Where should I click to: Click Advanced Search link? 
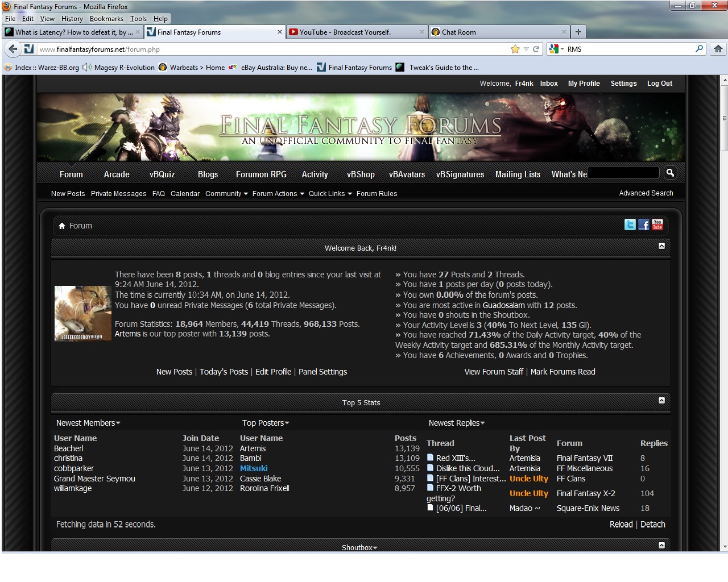(x=646, y=193)
